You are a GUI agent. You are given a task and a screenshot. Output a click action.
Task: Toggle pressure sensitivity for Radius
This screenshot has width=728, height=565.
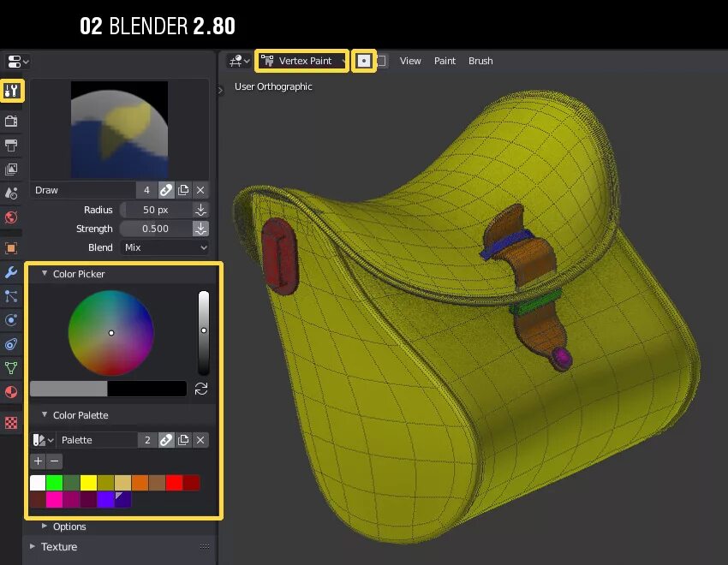tap(200, 210)
